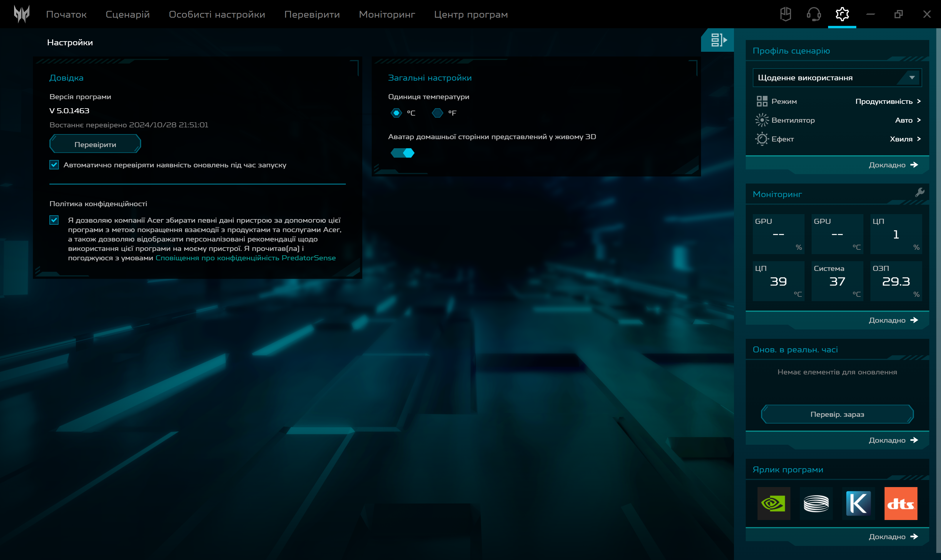Uncheck automatic update check on startup
The height and width of the screenshot is (560, 941).
click(x=54, y=165)
